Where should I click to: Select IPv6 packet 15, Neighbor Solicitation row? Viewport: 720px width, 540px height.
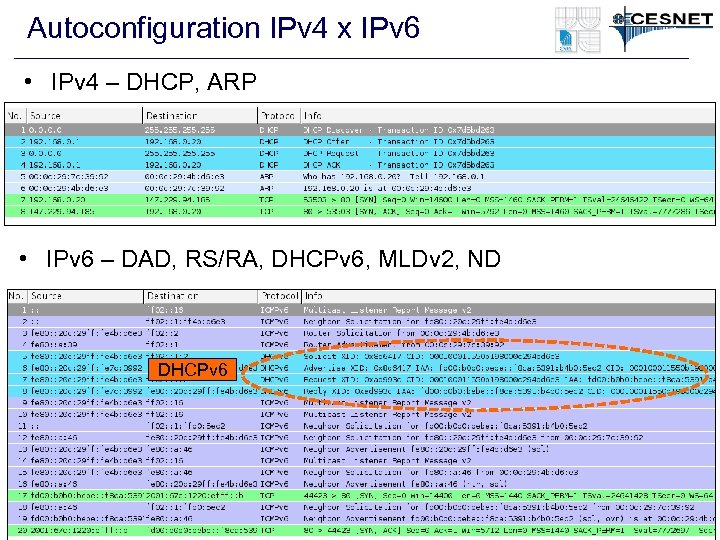pyautogui.click(x=361, y=472)
